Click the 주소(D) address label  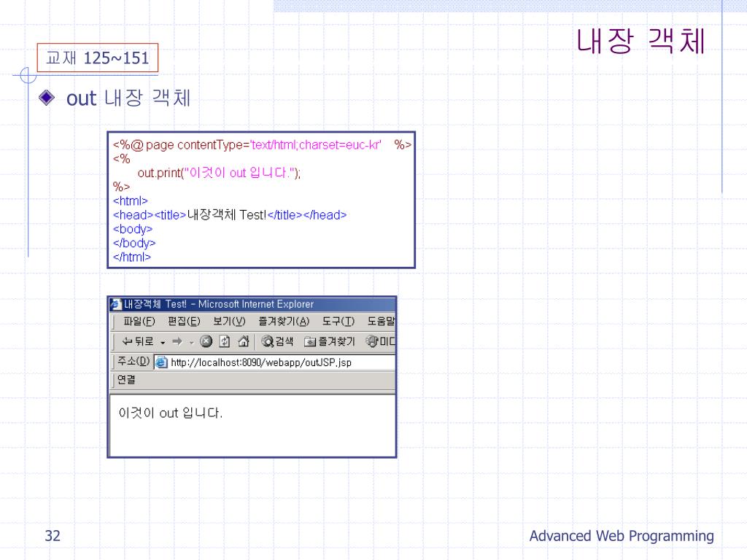[133, 362]
